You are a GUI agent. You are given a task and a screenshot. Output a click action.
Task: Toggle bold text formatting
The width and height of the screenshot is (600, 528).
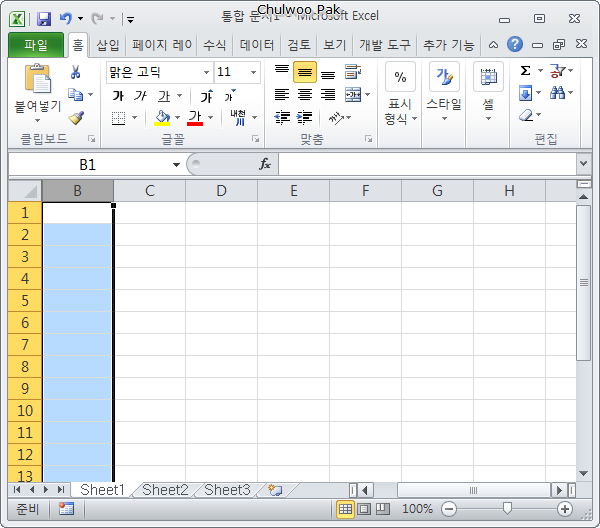[x=118, y=96]
